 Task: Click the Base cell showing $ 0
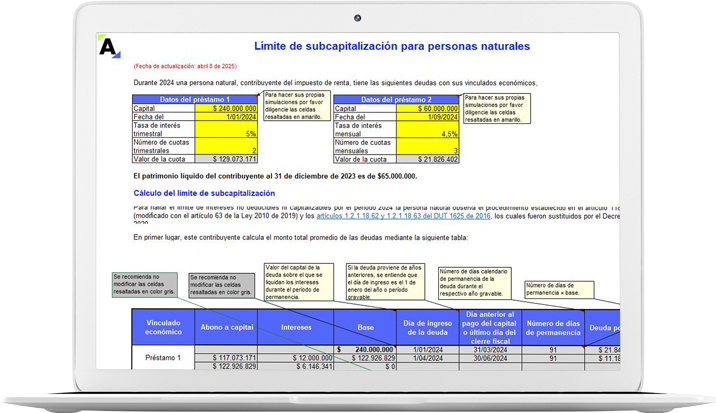point(365,366)
